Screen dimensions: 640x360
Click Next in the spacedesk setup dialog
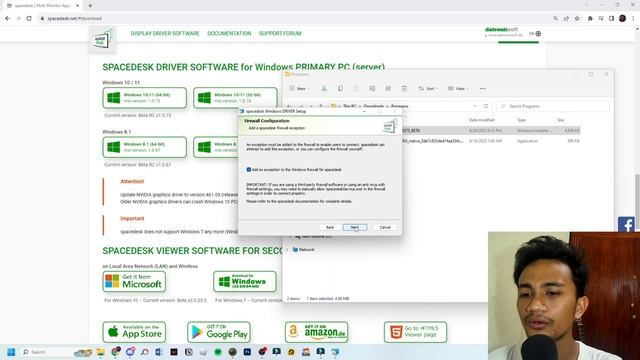click(355, 227)
